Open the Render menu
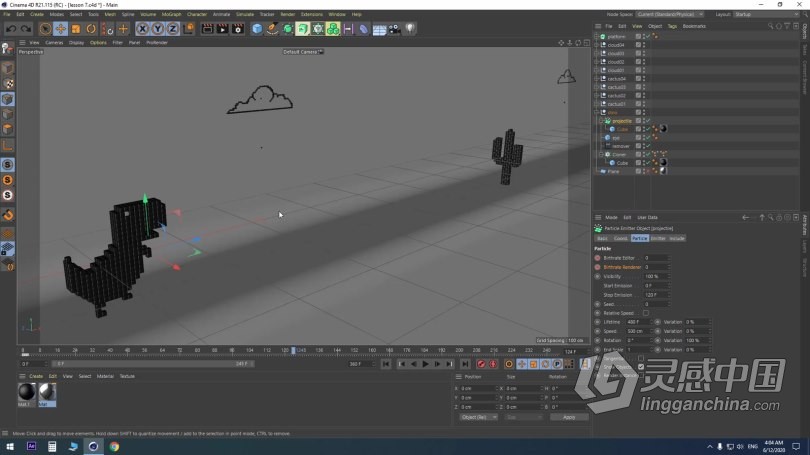Screen dimensions: 810x455 tap(288, 14)
